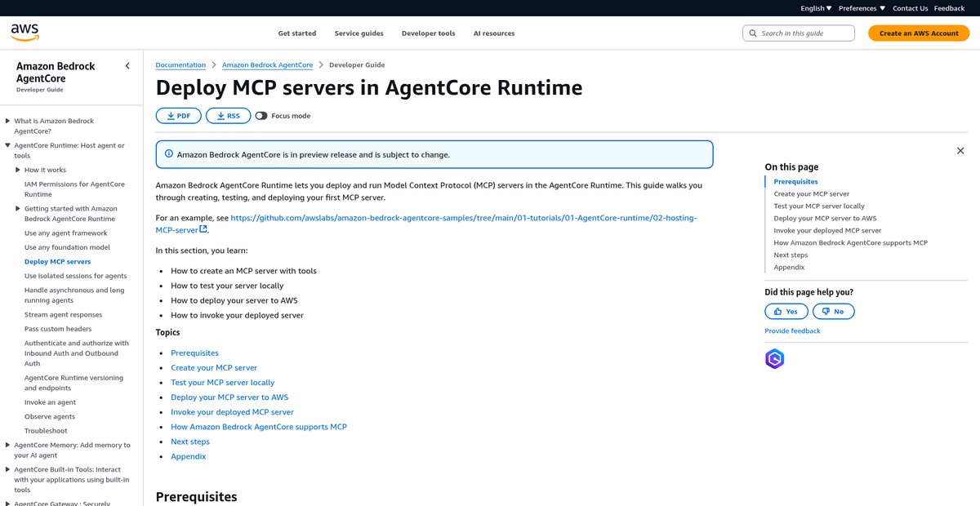Screen dimensions: 980x506
Task: Go to Documentation breadcrumb
Action: [x=180, y=64]
